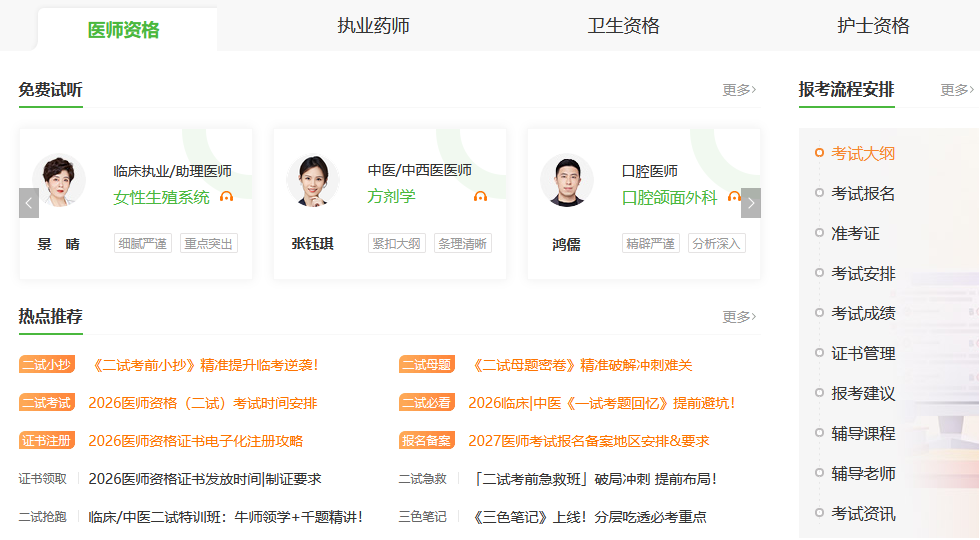Click the 紧扣大纲 tag
The height and width of the screenshot is (540, 980).
pyautogui.click(x=397, y=243)
